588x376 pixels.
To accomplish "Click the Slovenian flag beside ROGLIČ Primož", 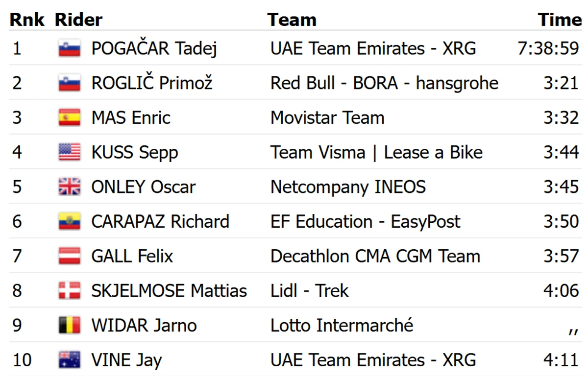I will tap(70, 83).
